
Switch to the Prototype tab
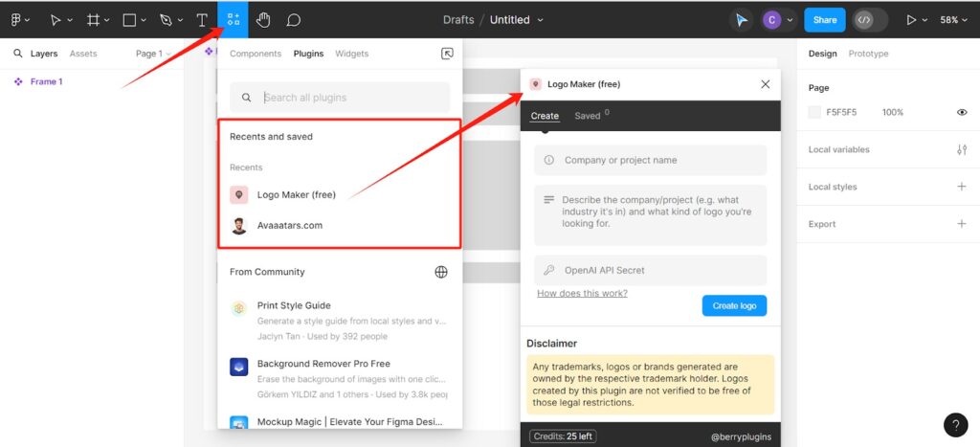click(868, 54)
